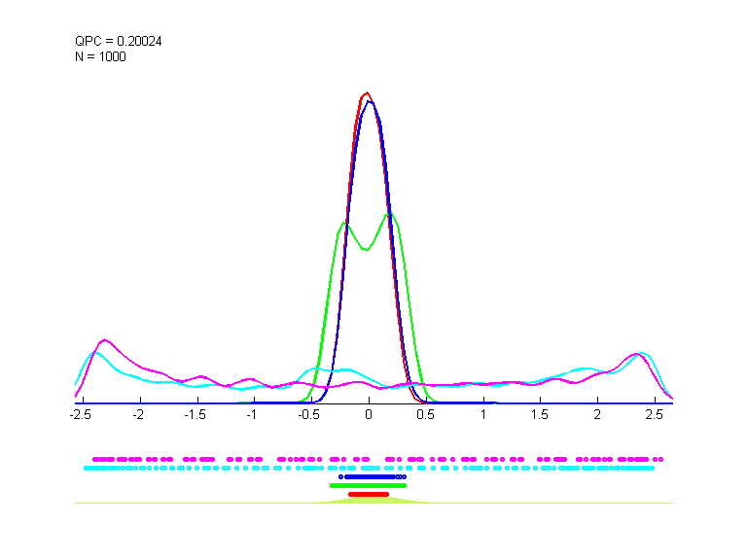Screen dimensions: 747x560
Task: Click the green curve's right peak
Action: coord(390,214)
